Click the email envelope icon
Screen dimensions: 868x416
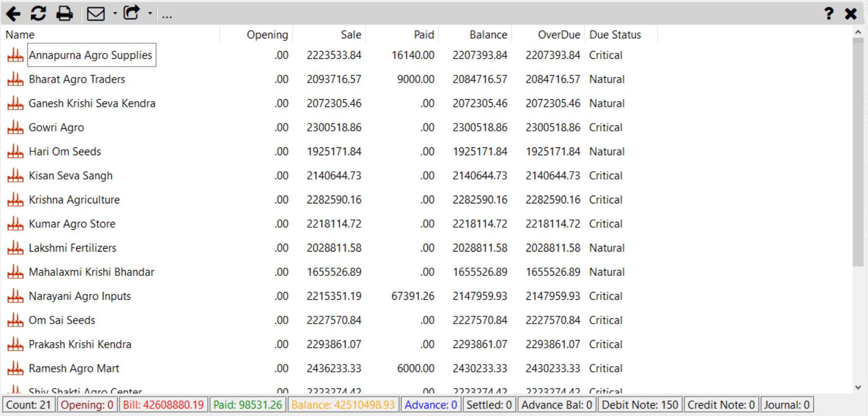pyautogui.click(x=96, y=14)
